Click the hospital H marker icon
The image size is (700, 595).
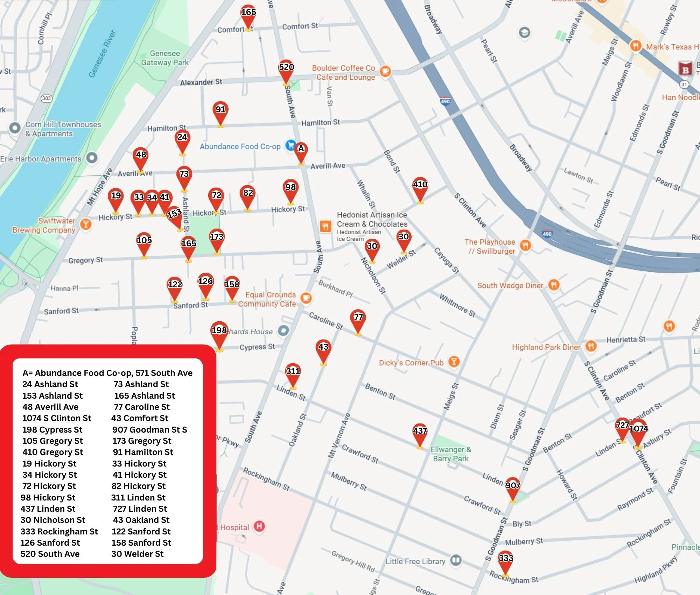(x=259, y=526)
